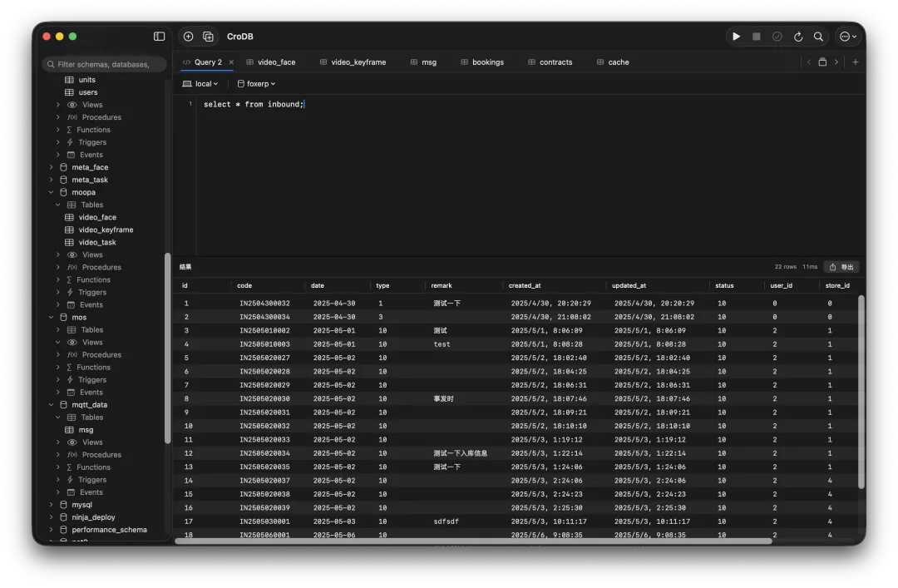Switch to the video_keyframe tab
Screen dimensions: 898x588
pos(353,62)
